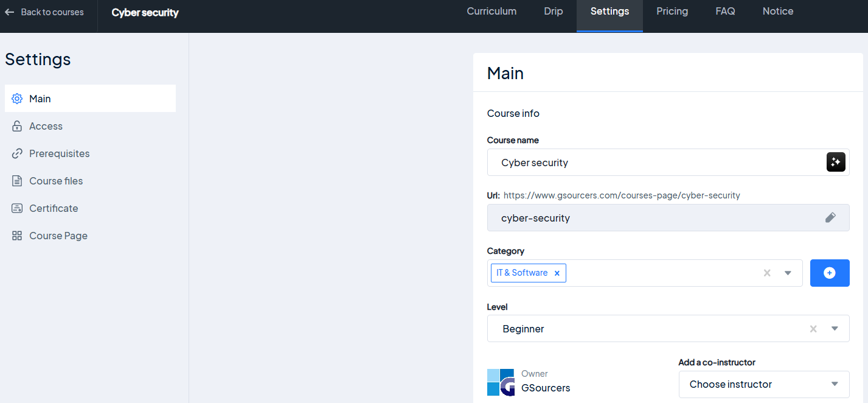Viewport: 868px width, 403px height.
Task: Switch to the Curriculum tab
Action: point(491,12)
